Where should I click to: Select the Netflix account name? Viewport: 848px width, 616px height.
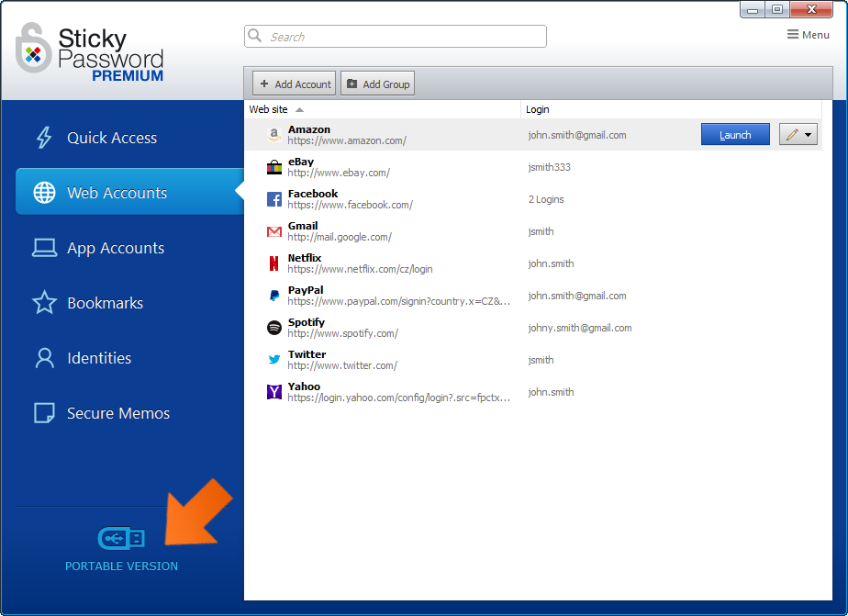305,258
